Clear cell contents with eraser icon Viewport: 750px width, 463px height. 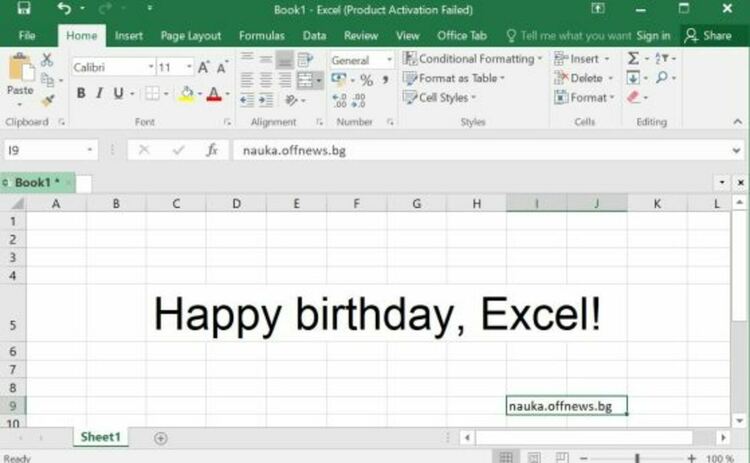pyautogui.click(x=633, y=97)
